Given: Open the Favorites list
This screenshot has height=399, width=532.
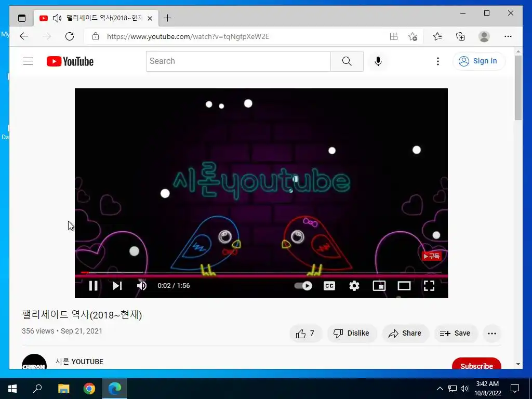Looking at the screenshot, I should click(x=437, y=36).
